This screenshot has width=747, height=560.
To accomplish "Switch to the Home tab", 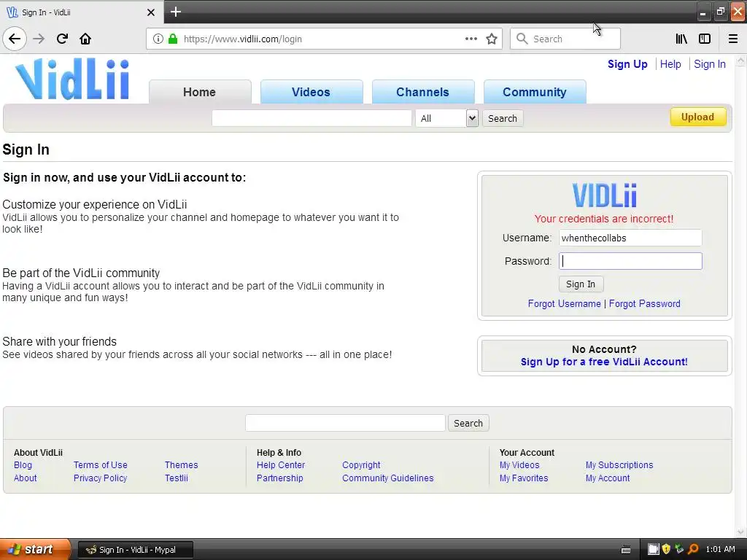I will [x=200, y=92].
